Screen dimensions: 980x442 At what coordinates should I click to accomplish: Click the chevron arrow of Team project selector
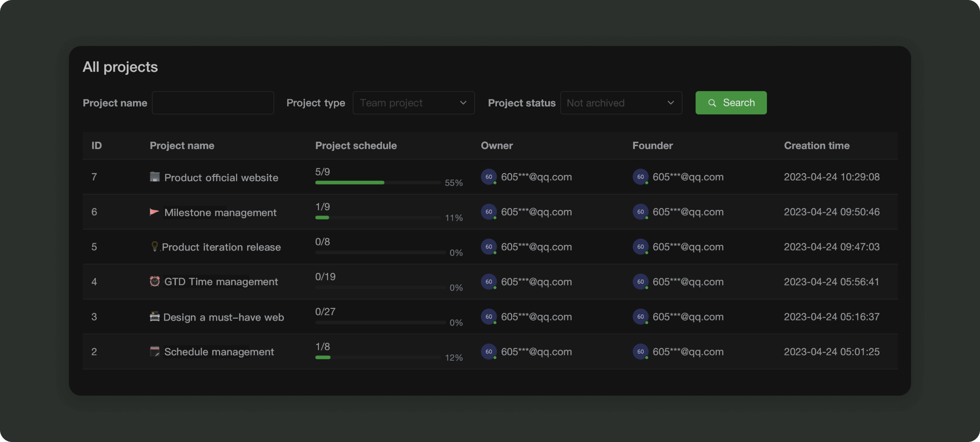[x=463, y=103]
